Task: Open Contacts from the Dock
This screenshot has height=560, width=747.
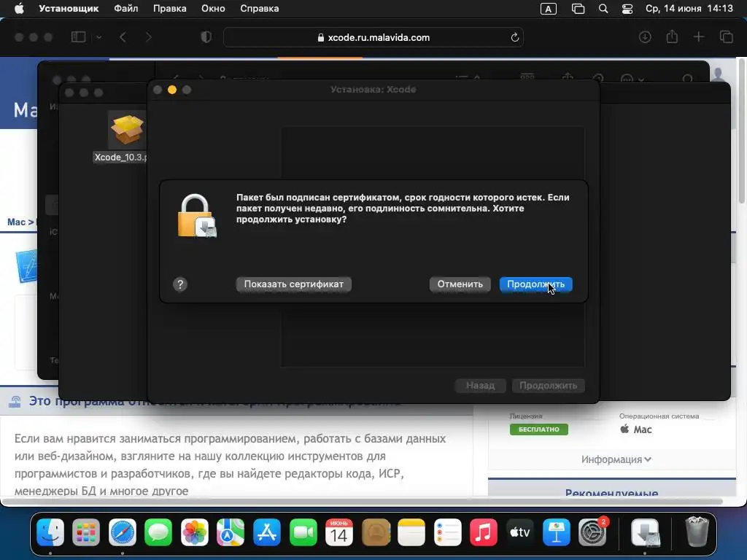Action: point(376,532)
